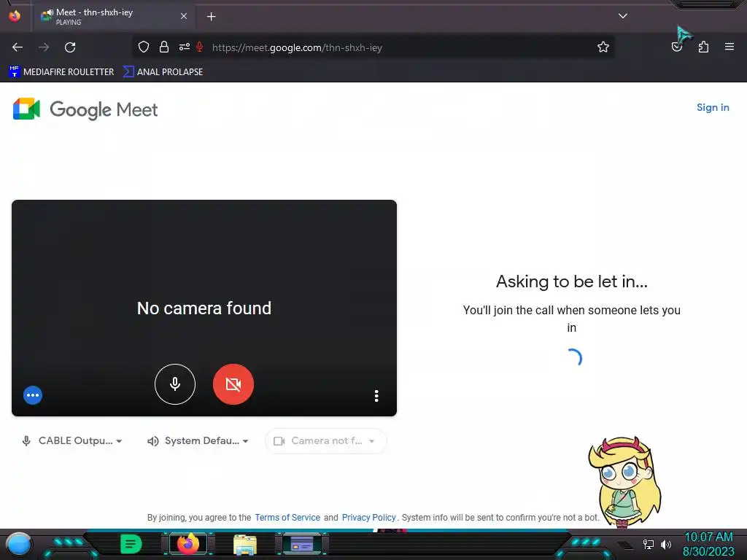Open the Terms of Service link
This screenshot has height=560, width=747.
click(x=287, y=518)
